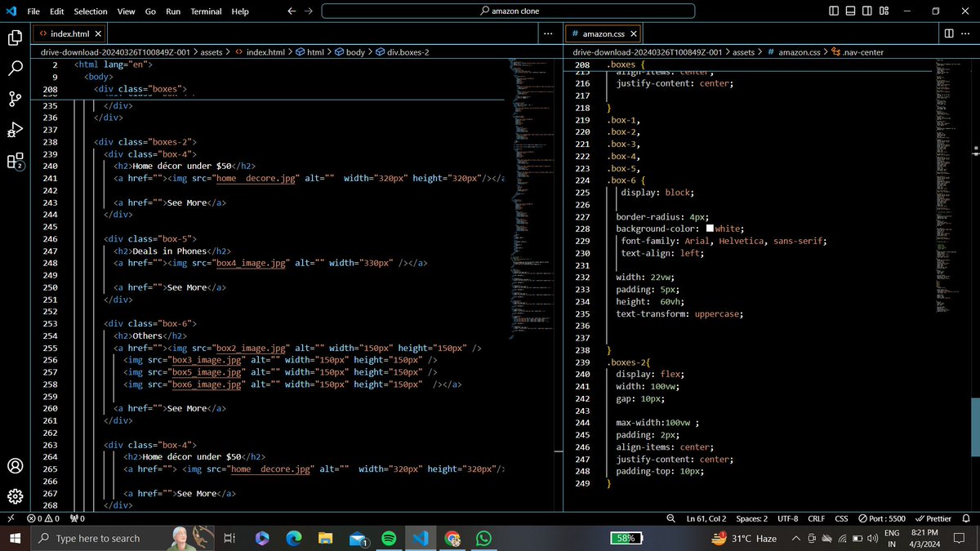Open More Actions of right editor group
This screenshot has height=551, width=980.
pos(967,33)
